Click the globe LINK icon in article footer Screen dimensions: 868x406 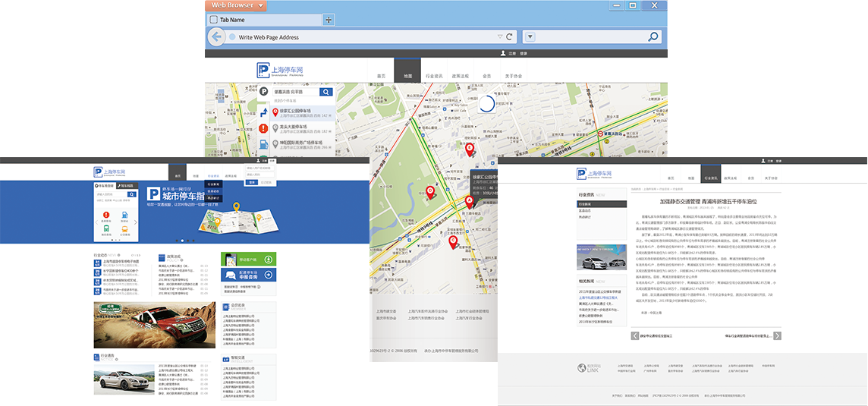(x=581, y=368)
